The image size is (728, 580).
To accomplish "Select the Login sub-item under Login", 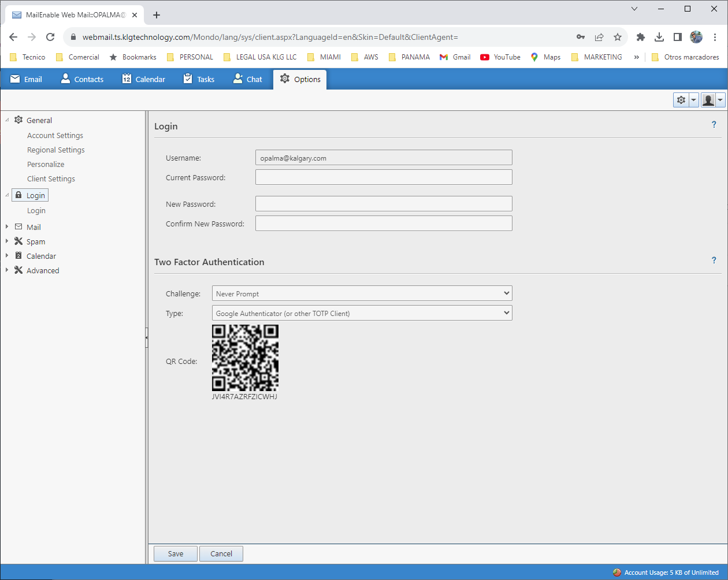I will point(36,210).
